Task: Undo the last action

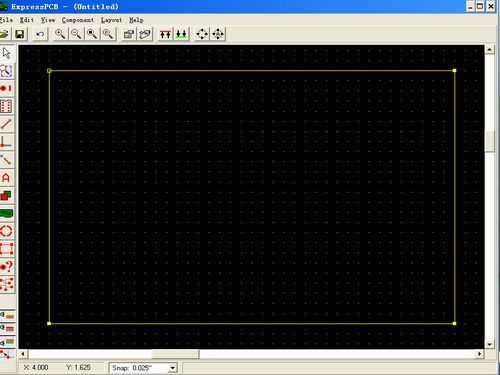Action: (40, 34)
